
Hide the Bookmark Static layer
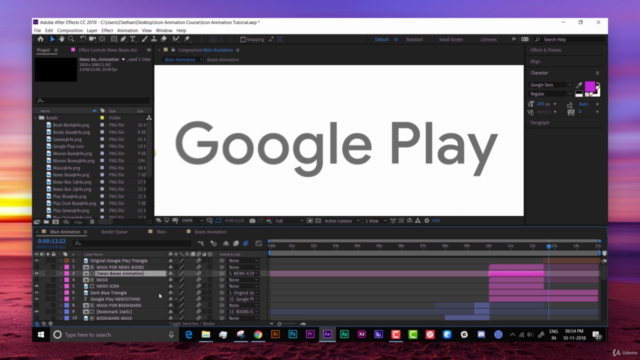36,311
